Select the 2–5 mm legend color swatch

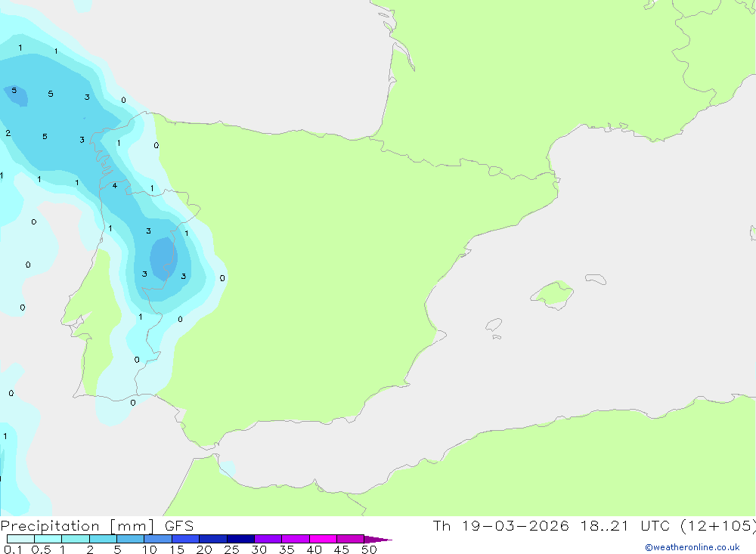[x=103, y=539]
